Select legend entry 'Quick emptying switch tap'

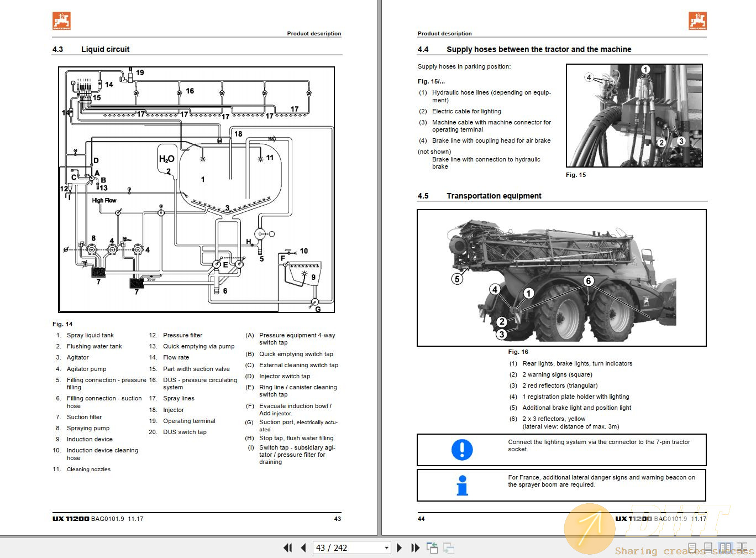(x=296, y=354)
